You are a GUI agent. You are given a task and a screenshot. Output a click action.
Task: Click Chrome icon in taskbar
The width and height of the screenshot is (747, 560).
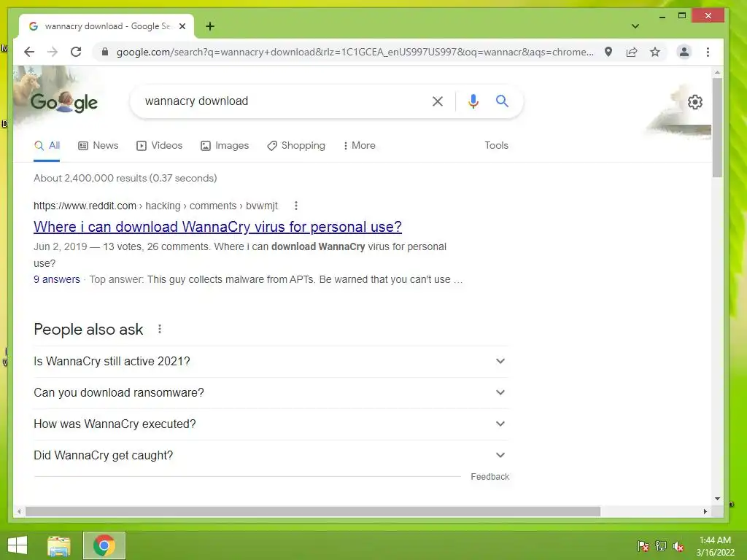coord(104,545)
